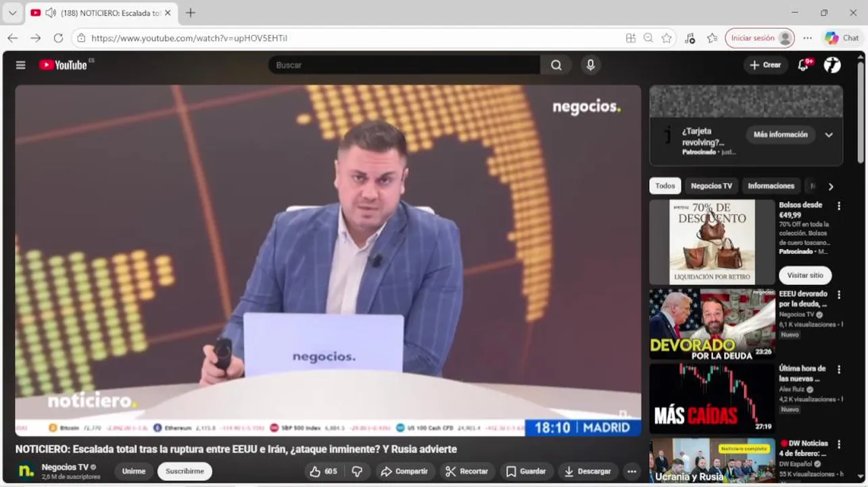Open the account avatar menu

click(x=832, y=65)
